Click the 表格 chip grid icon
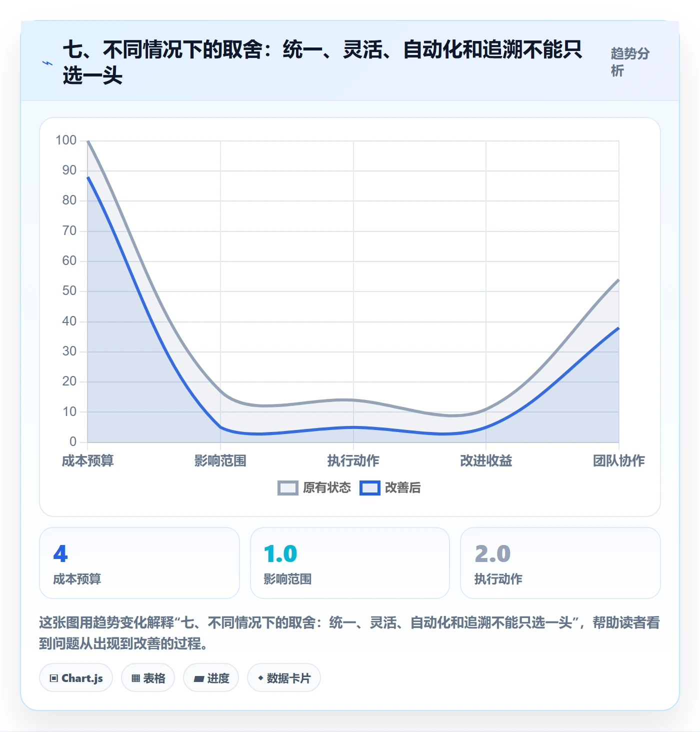The width and height of the screenshot is (700, 732). pyautogui.click(x=135, y=678)
